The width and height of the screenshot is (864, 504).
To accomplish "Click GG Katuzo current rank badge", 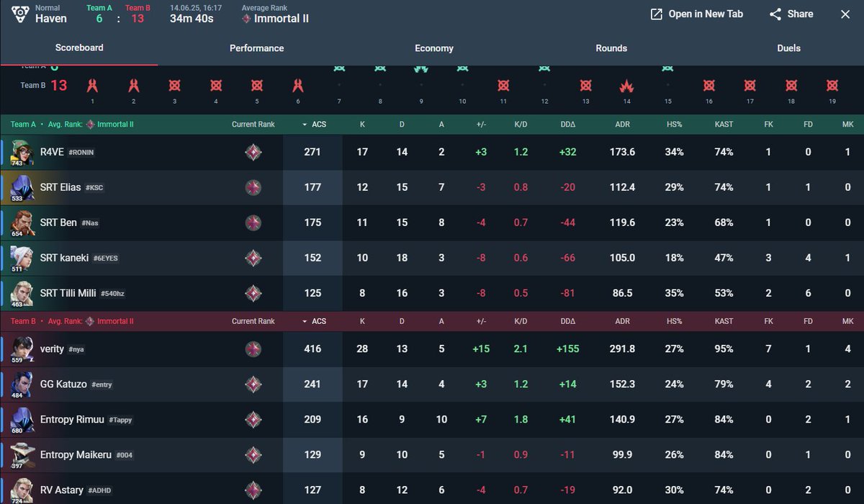I will [253, 384].
